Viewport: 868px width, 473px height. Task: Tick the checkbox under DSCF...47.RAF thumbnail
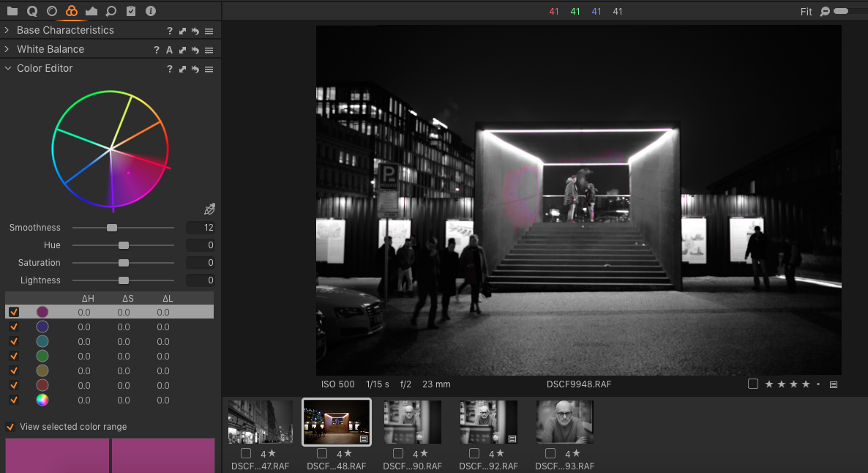click(246, 453)
